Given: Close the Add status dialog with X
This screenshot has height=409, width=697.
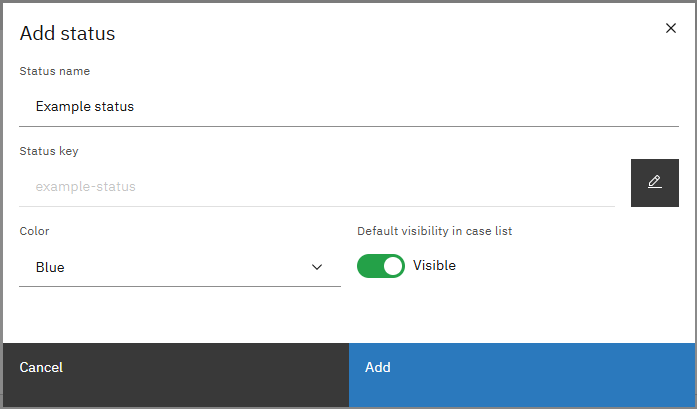Looking at the screenshot, I should pyautogui.click(x=671, y=28).
